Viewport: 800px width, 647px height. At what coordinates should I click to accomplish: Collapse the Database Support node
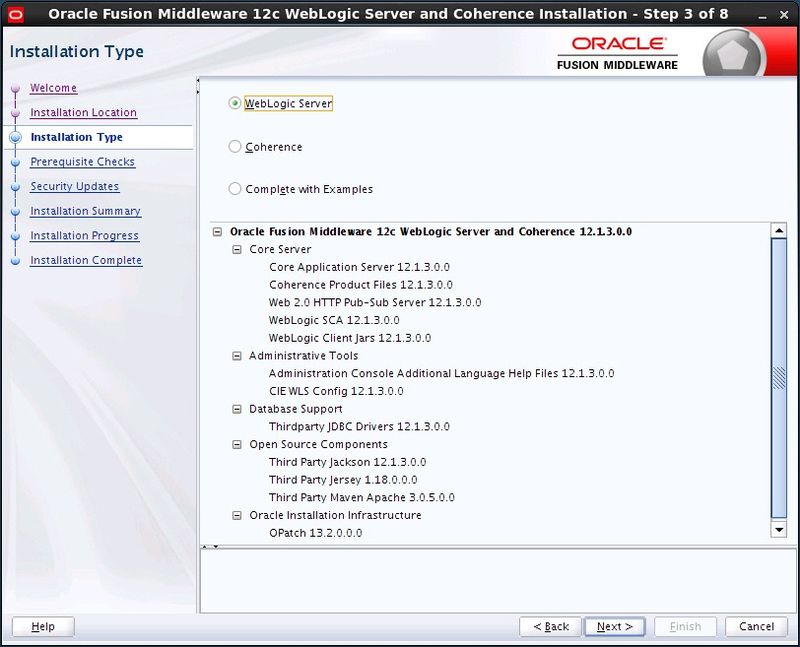pyautogui.click(x=237, y=409)
